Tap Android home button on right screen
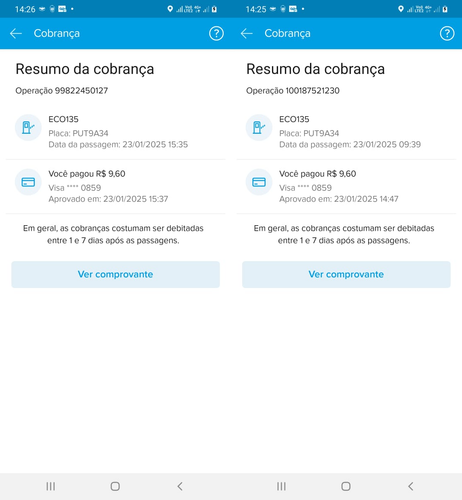 (346, 486)
